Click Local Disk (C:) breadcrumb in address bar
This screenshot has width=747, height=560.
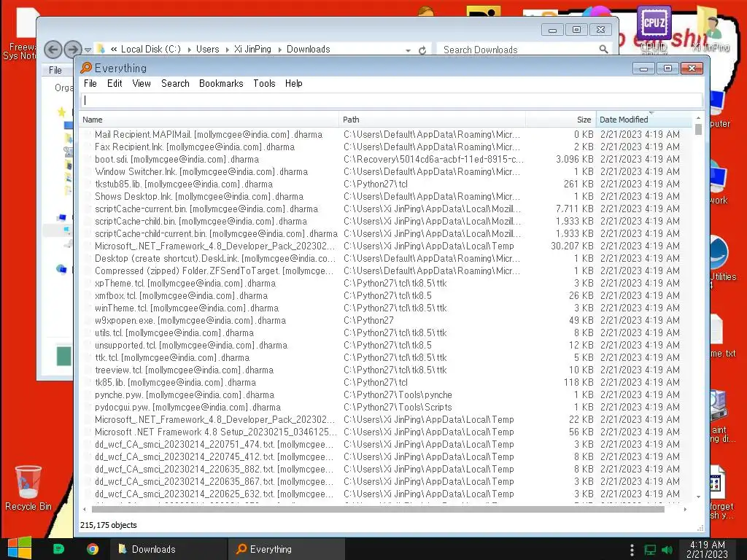click(x=150, y=49)
